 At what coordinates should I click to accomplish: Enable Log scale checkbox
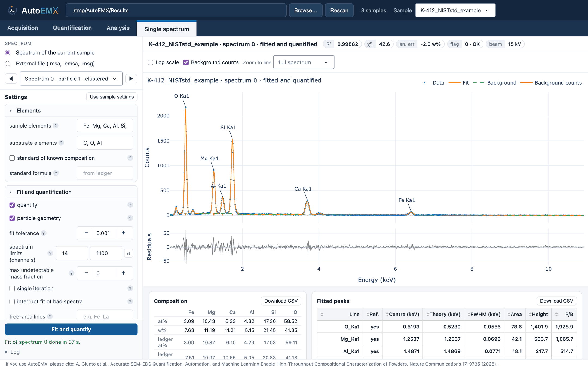coord(150,62)
